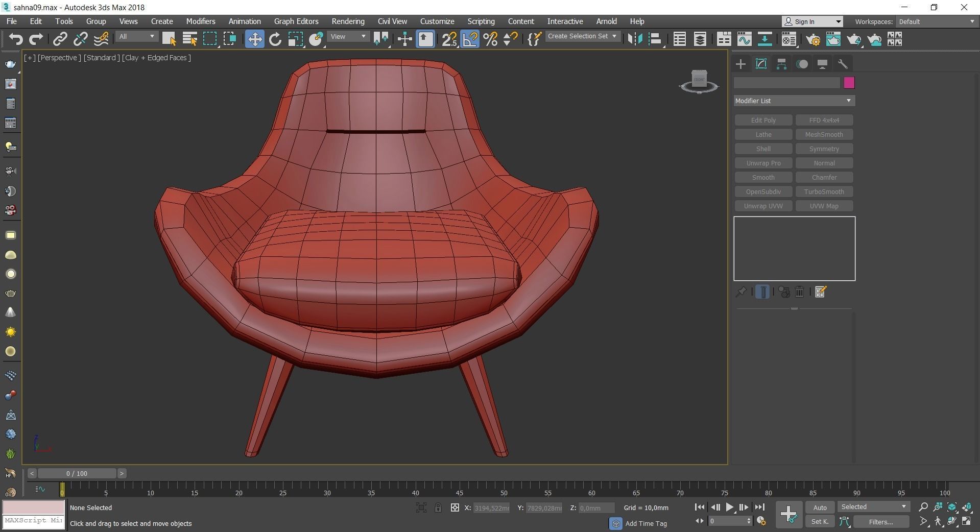Open the Sign In dropdown
Image resolution: width=980 pixels, height=532 pixels.
[x=812, y=21]
